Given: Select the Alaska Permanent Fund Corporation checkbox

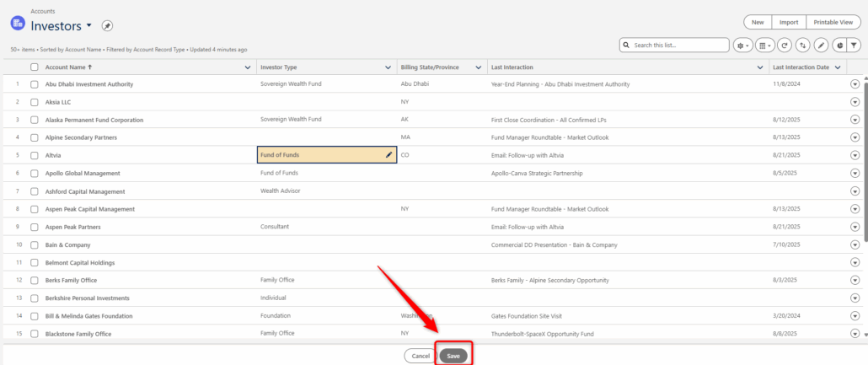Looking at the screenshot, I should click(35, 120).
